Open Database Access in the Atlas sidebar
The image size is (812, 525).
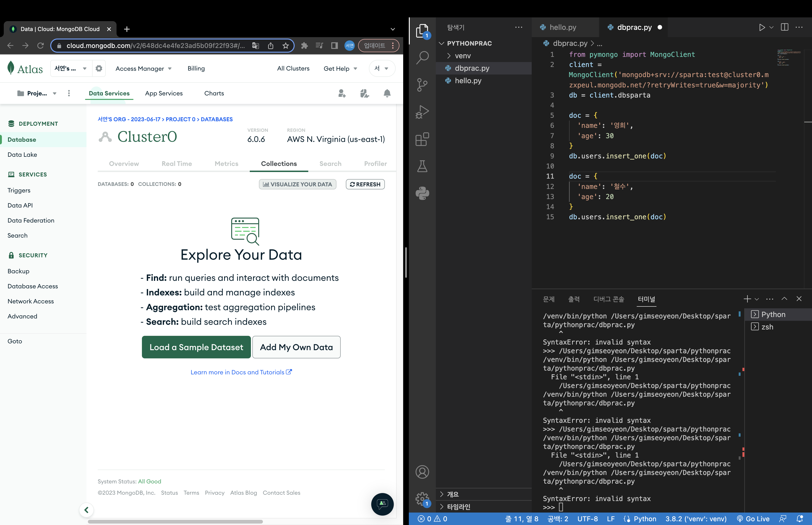[33, 286]
